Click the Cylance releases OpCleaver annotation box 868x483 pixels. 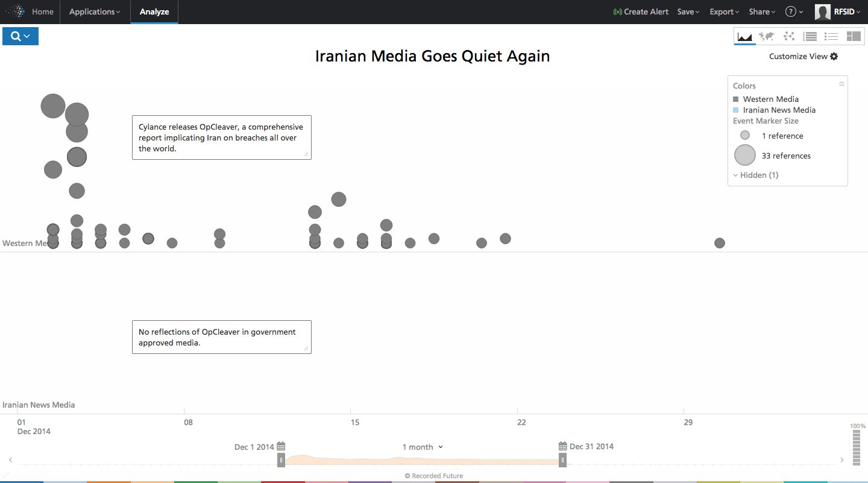(222, 137)
